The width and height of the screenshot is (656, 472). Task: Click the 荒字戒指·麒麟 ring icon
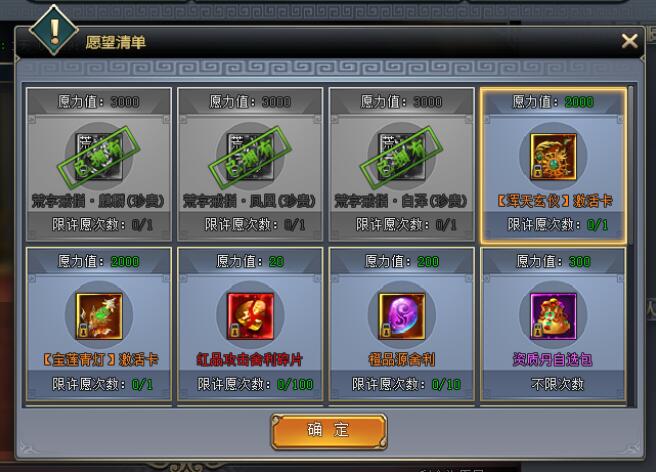coord(99,156)
